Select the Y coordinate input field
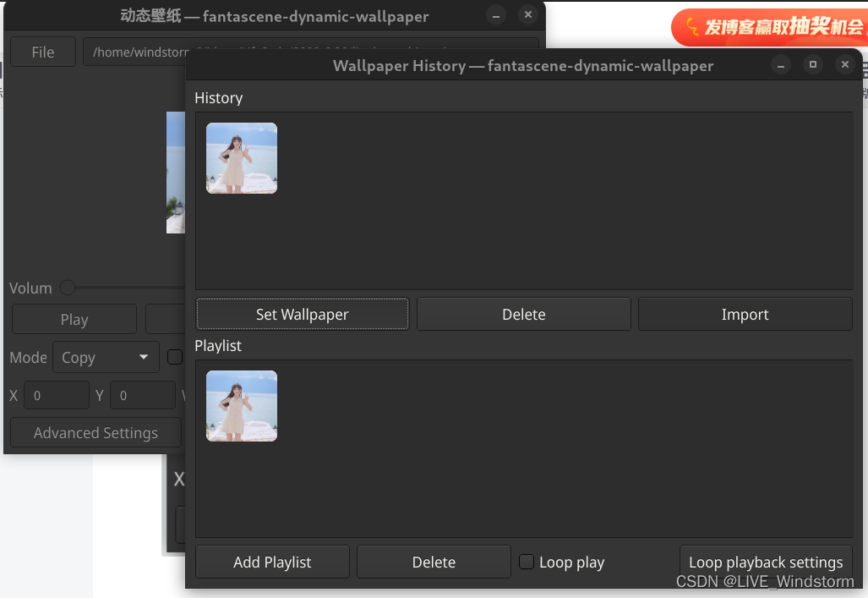 (x=142, y=394)
